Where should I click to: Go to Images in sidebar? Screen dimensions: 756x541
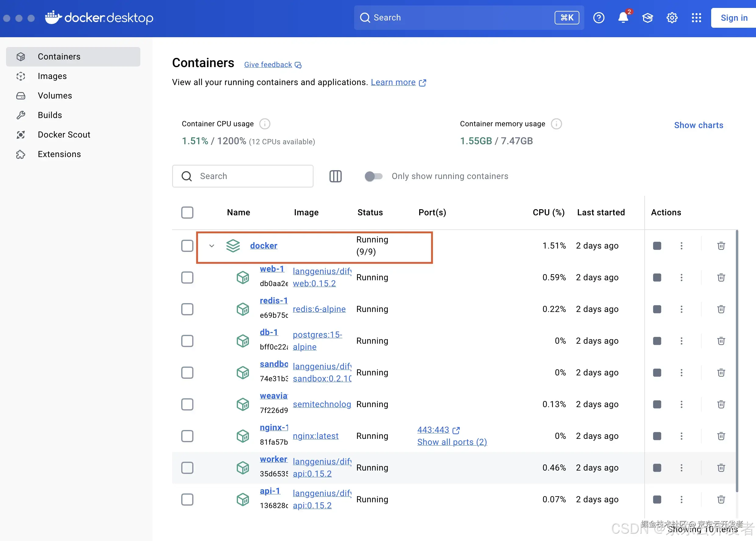(52, 76)
